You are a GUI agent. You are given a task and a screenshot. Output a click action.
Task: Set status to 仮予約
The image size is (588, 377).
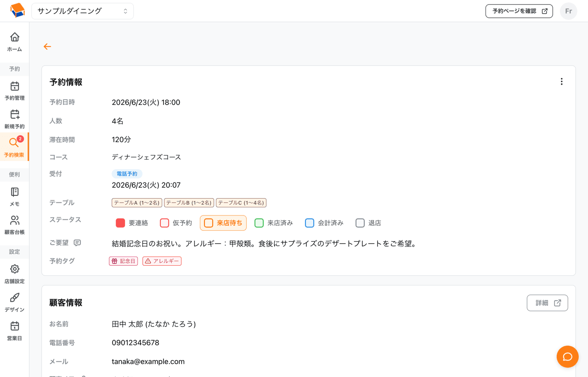(x=176, y=223)
